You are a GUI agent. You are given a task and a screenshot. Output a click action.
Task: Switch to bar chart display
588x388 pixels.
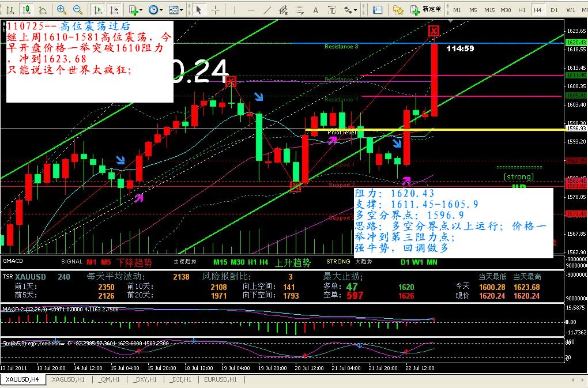(10, 10)
